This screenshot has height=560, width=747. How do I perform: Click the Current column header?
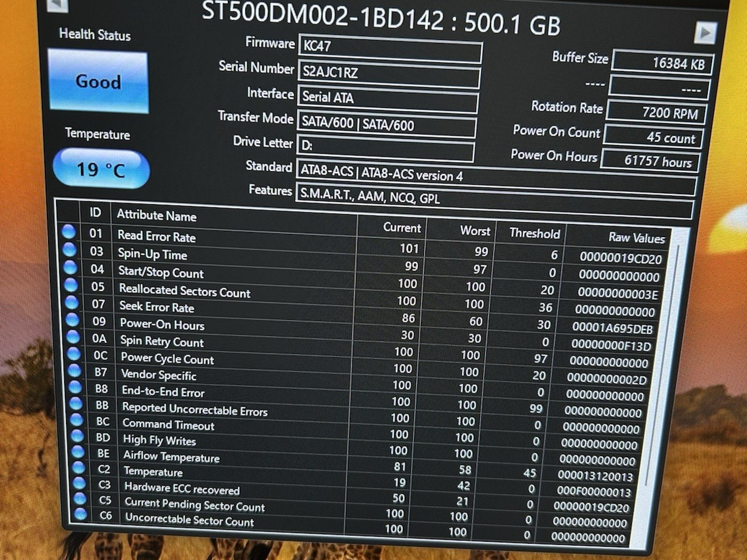tap(402, 227)
